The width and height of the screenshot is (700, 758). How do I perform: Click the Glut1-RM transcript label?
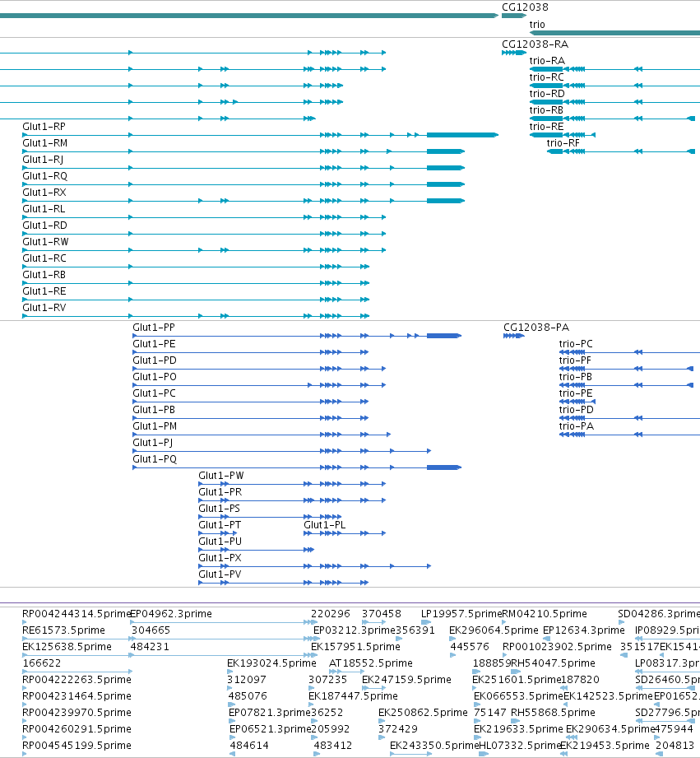(x=45, y=142)
